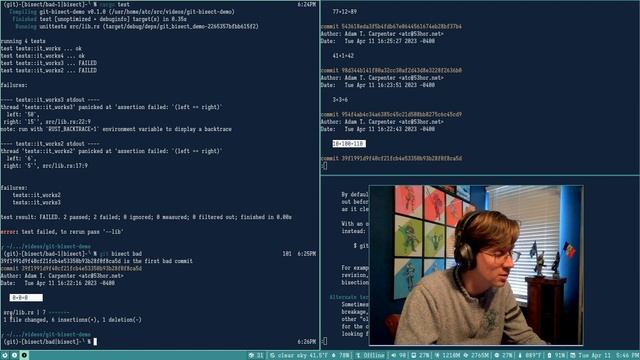Image resolution: width=640 pixels, height=360 pixels.
Task: Click the RUST_BACKTRACE note line
Action: pos(116,129)
